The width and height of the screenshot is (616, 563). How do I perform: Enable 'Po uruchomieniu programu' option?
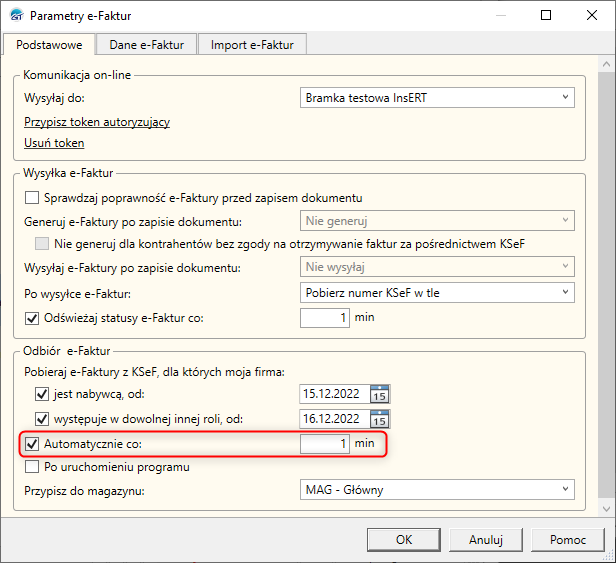click(31, 466)
